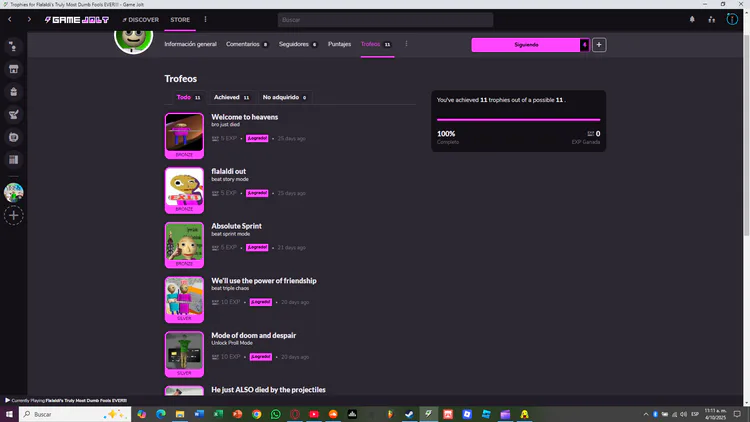The image size is (750, 422).
Task: Click the Buscar search field in Game Jolt
Action: point(385,20)
